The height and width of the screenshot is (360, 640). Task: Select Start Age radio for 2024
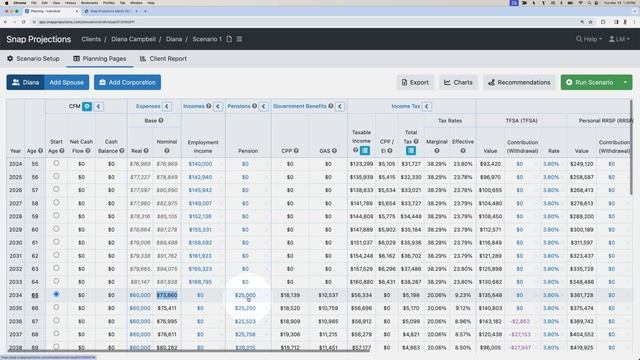(56, 163)
